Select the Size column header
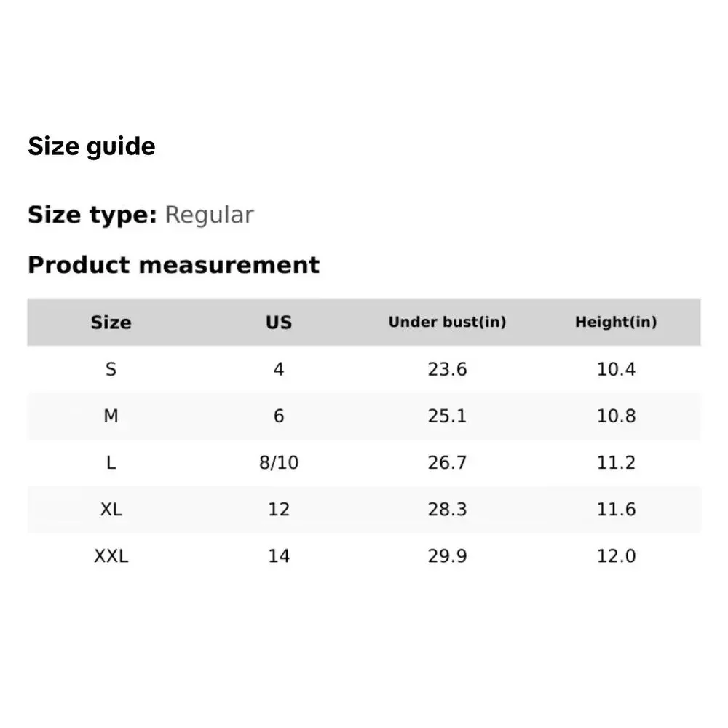Image resolution: width=728 pixels, height=728 pixels. tap(111, 323)
